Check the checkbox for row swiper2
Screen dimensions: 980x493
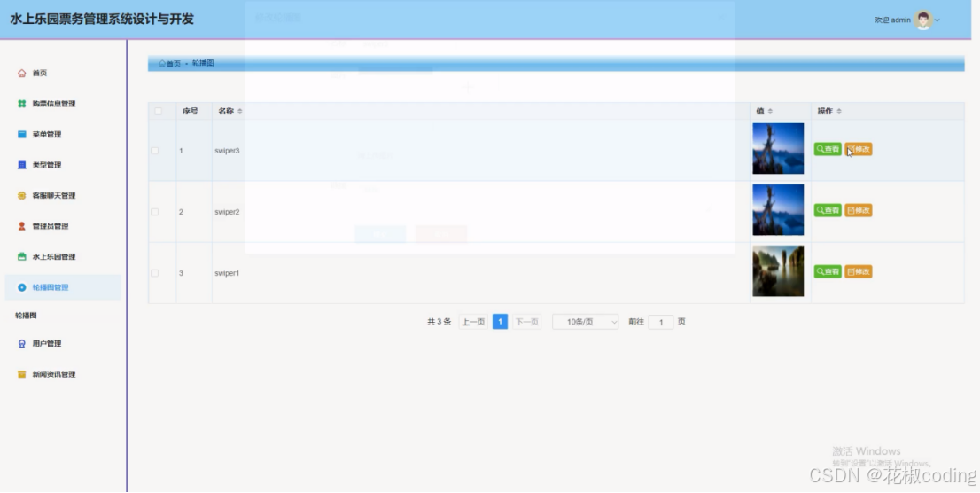(155, 212)
